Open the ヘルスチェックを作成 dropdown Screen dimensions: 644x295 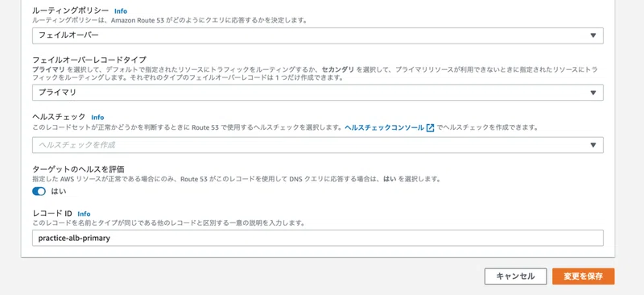(317, 145)
